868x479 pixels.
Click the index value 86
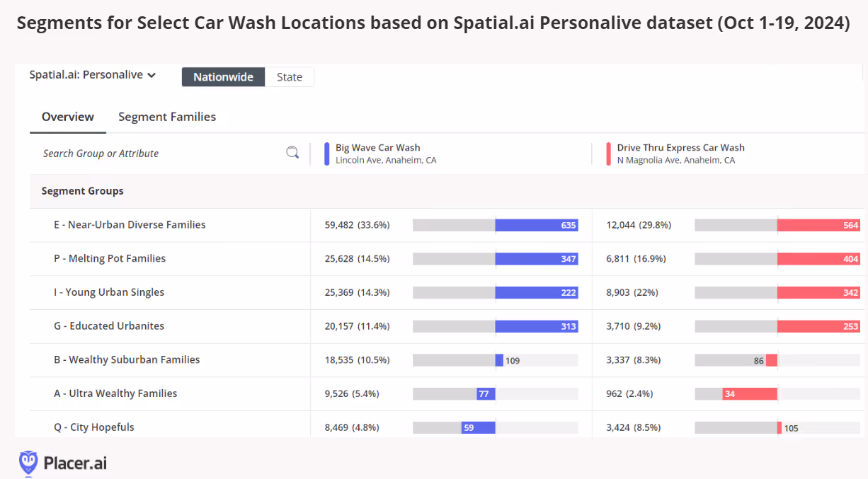click(x=759, y=361)
